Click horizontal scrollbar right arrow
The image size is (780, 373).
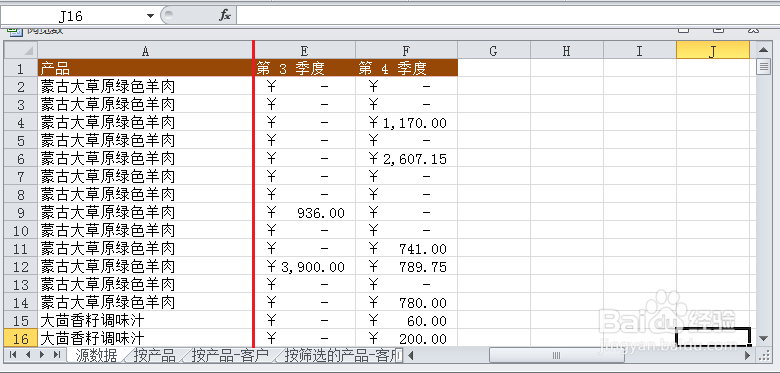(747, 355)
